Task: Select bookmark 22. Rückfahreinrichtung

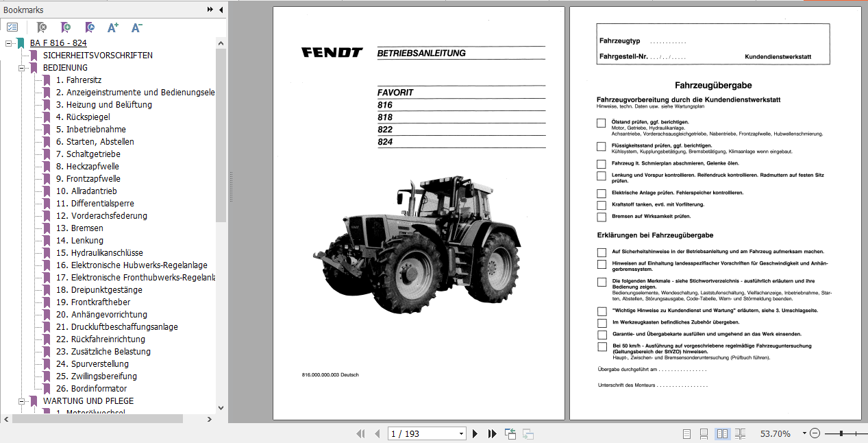Action: (101, 339)
